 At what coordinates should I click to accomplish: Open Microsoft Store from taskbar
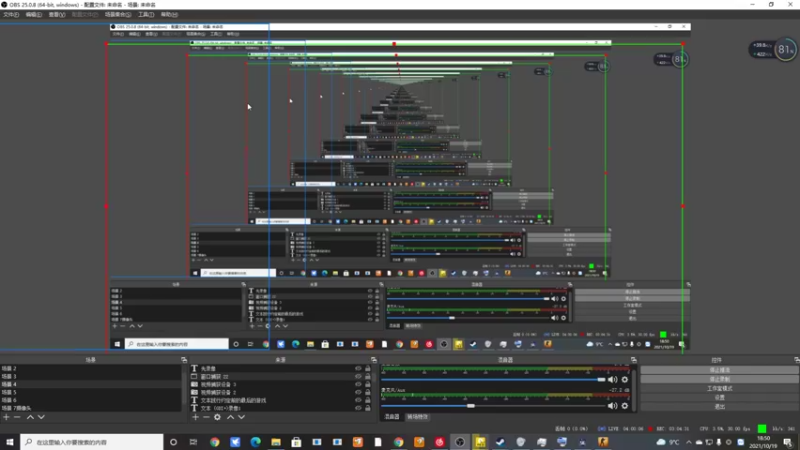pyautogui.click(x=296, y=442)
